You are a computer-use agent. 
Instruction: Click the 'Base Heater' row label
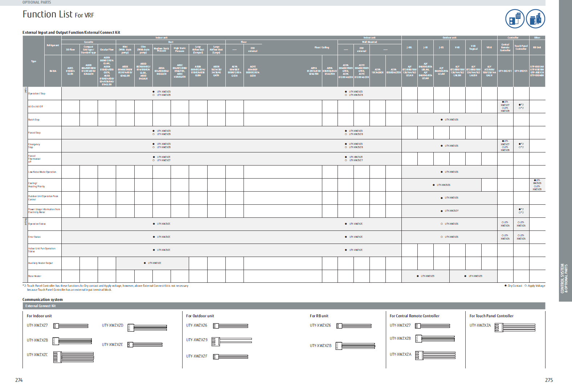click(x=35, y=276)
